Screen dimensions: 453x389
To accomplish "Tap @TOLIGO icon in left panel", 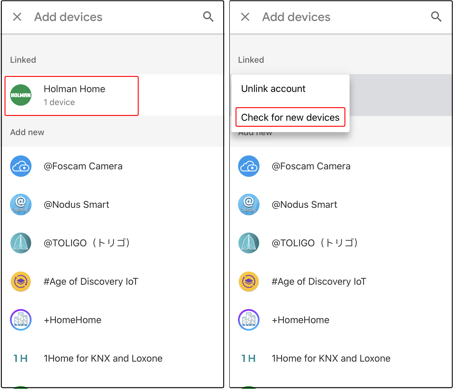I will [x=21, y=243].
